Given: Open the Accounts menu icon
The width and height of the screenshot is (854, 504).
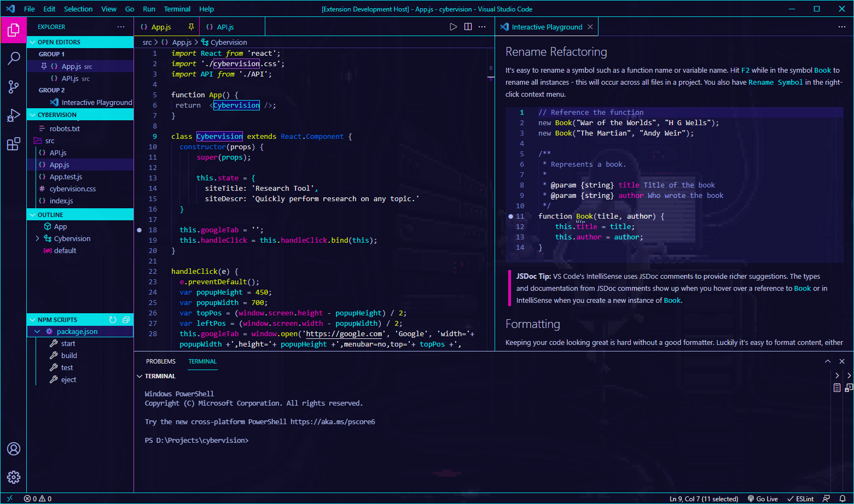Looking at the screenshot, I should coord(14,449).
